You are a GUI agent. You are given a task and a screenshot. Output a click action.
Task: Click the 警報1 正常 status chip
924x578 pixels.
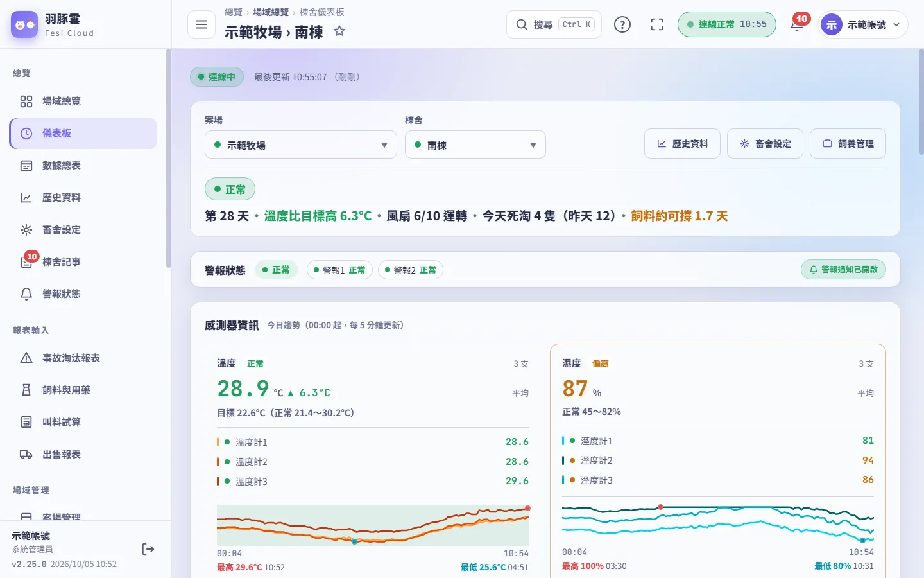339,270
